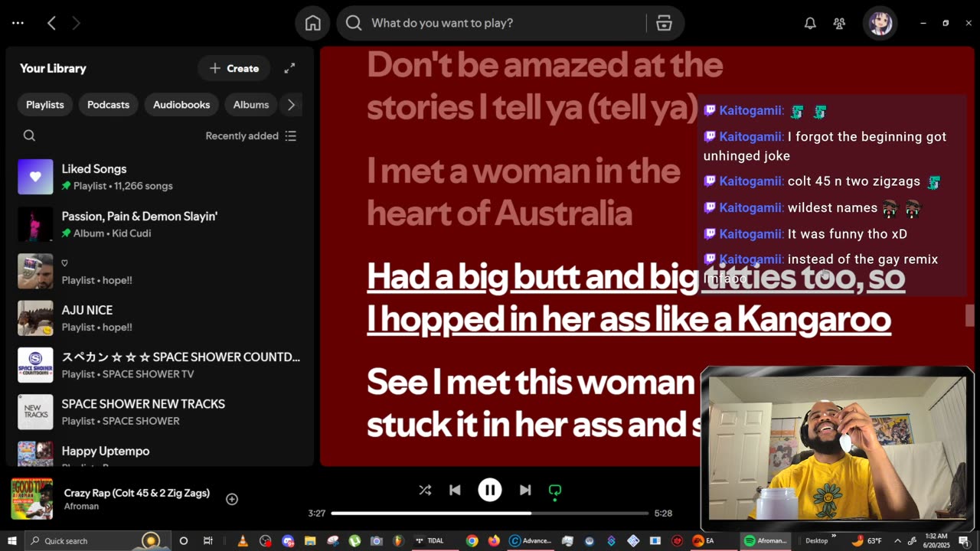Show more library filters with chevron
980x551 pixels.
click(291, 105)
